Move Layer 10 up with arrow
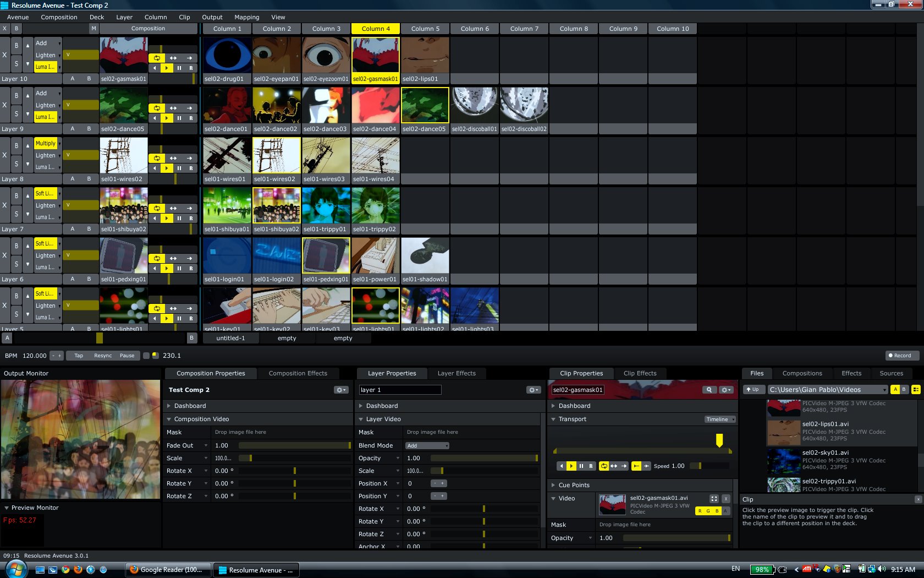Screen dimensions: 924x578 click(28, 46)
